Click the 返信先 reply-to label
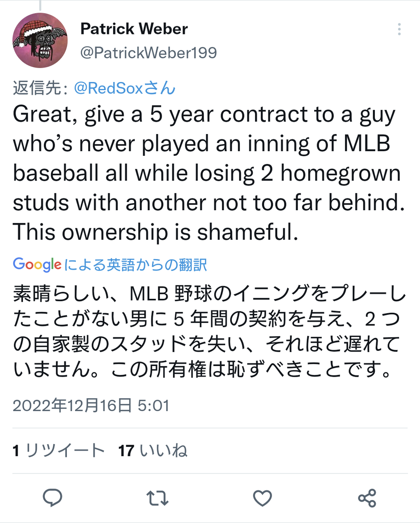Screen dimensions: 420x523 40,88
